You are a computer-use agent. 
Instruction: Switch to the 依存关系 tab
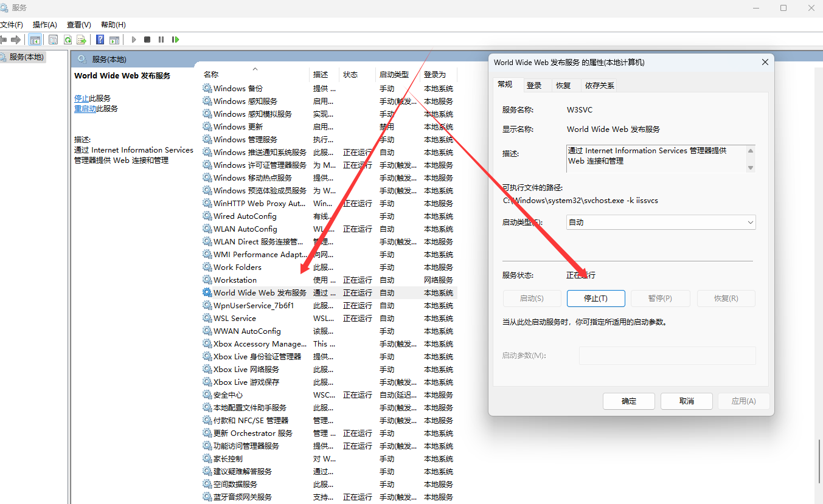[x=599, y=85]
